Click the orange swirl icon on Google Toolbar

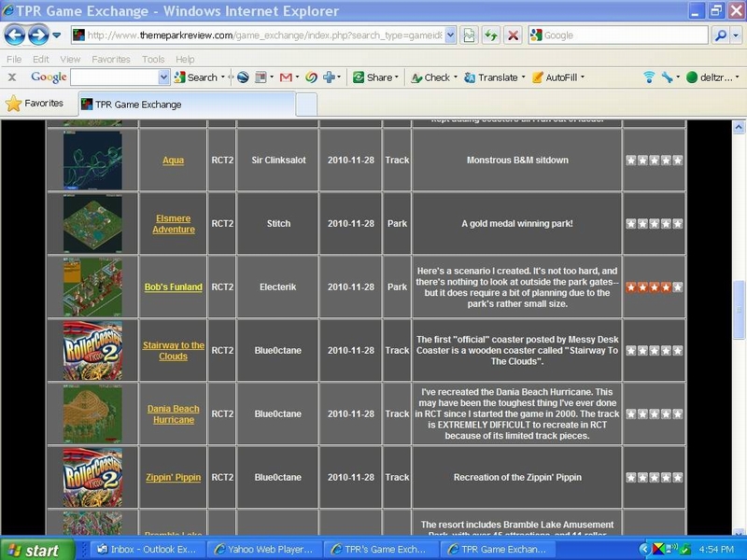click(x=312, y=77)
